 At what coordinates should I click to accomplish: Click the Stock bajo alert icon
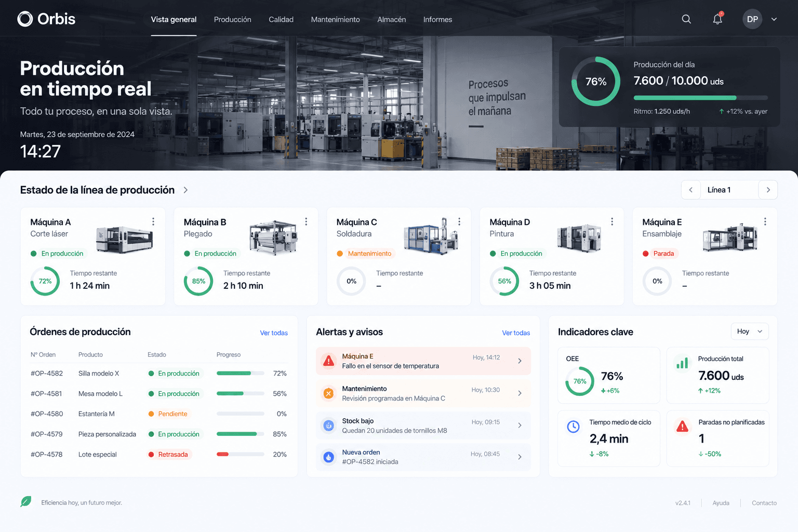(328, 425)
